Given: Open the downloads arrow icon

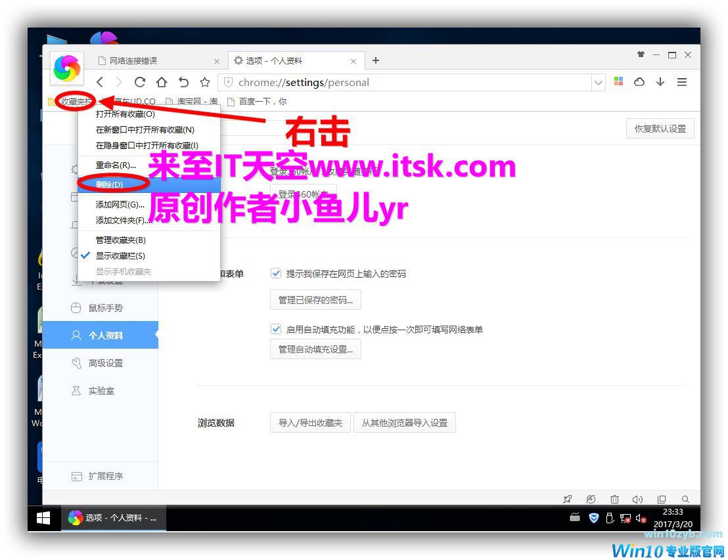Looking at the screenshot, I should [x=660, y=82].
